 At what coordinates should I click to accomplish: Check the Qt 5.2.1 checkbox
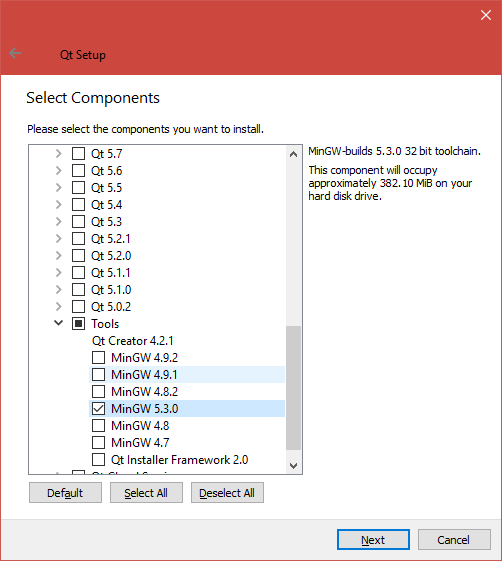click(78, 238)
